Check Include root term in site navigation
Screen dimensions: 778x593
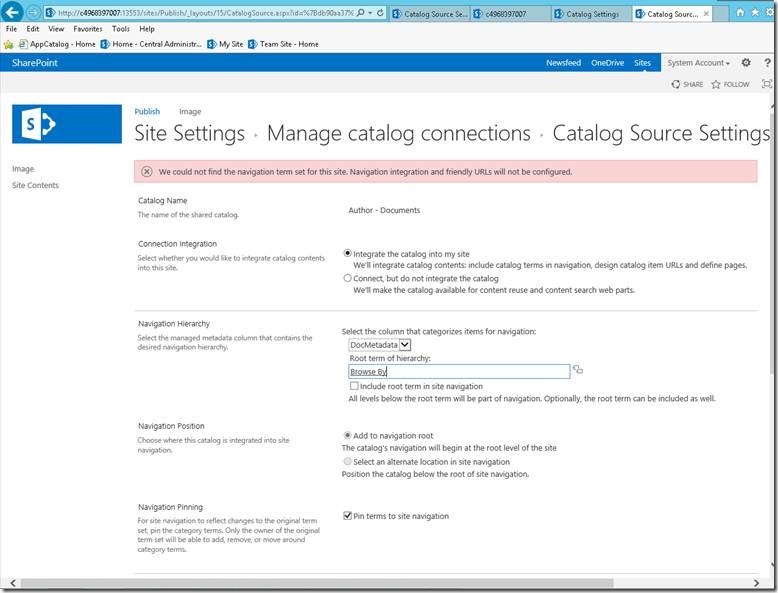[x=354, y=386]
